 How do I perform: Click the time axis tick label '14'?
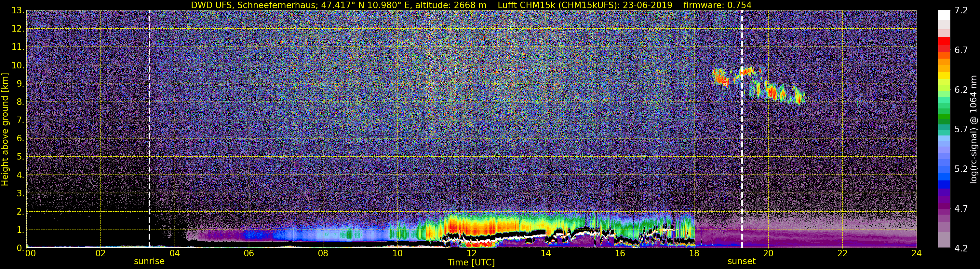tap(545, 254)
